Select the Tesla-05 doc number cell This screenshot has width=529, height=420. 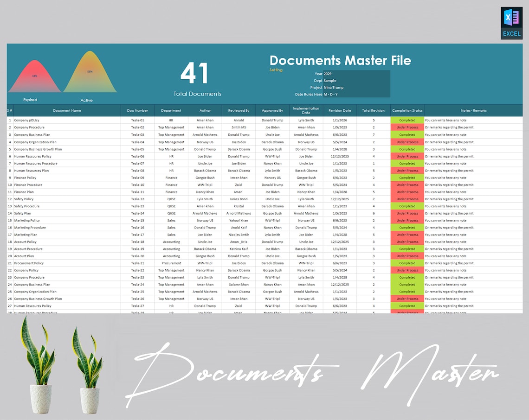(137, 149)
